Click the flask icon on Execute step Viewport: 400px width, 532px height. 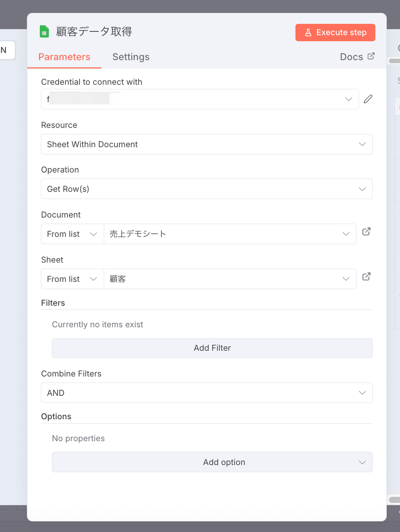[x=308, y=33]
